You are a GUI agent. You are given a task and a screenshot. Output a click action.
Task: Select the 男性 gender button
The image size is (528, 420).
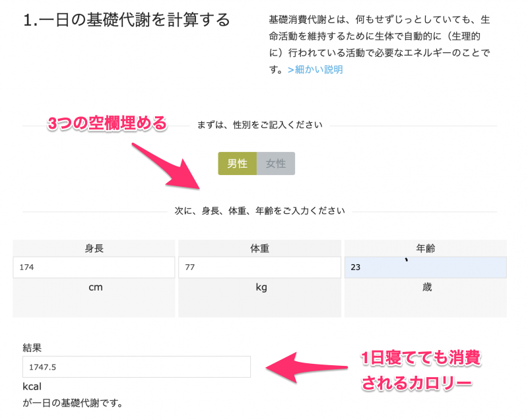pyautogui.click(x=237, y=164)
